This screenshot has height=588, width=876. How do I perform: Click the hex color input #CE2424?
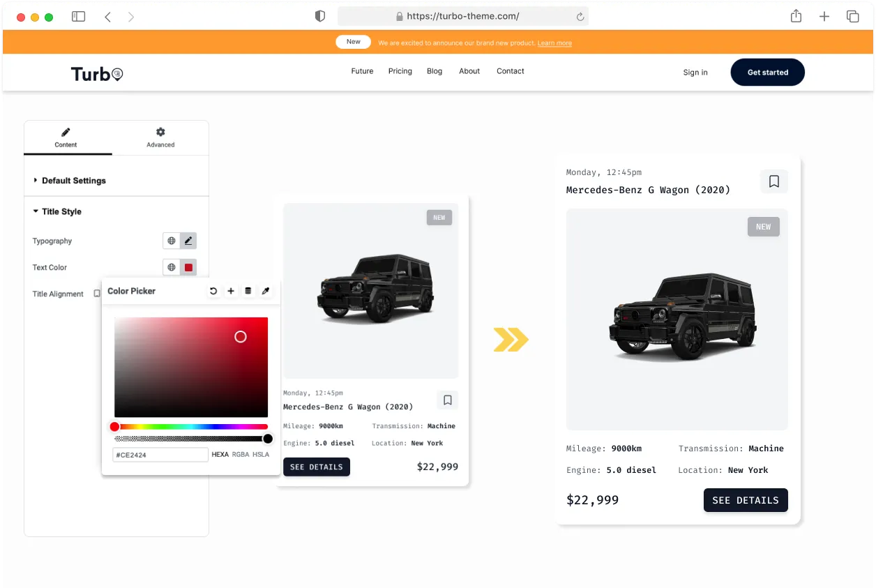tap(160, 455)
